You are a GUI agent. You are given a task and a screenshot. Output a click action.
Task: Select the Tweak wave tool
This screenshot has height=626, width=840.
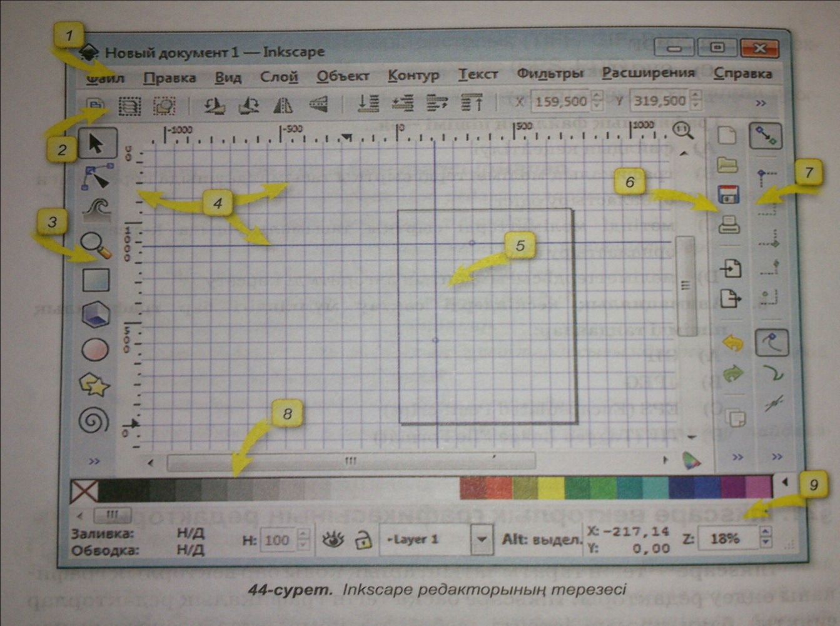[97, 210]
